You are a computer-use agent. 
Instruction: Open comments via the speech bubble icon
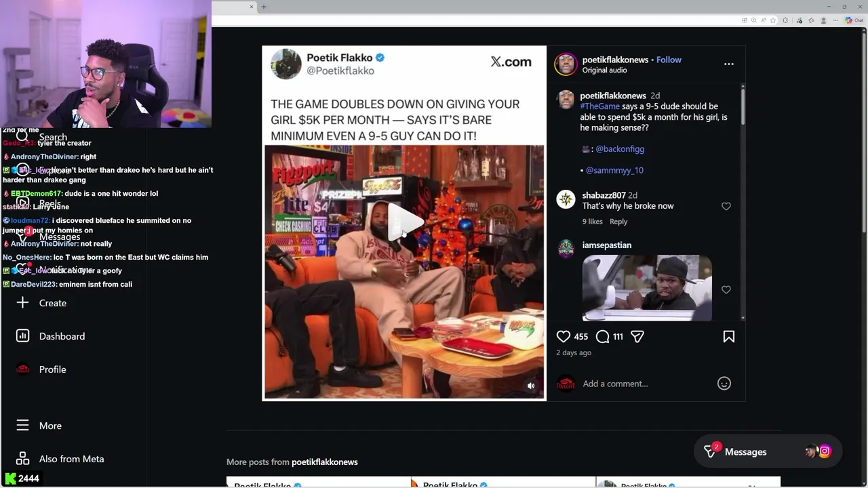pos(602,336)
